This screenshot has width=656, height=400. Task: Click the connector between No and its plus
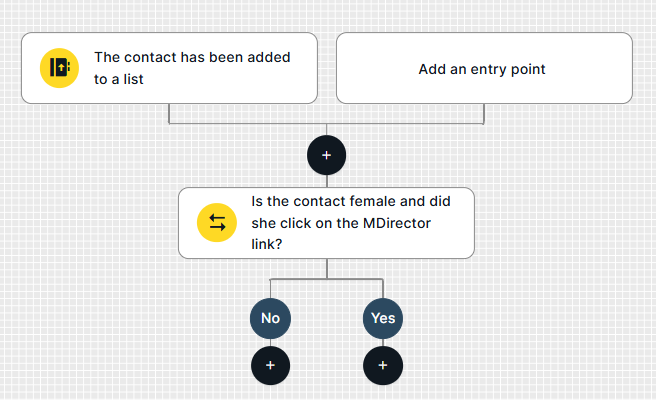270,343
